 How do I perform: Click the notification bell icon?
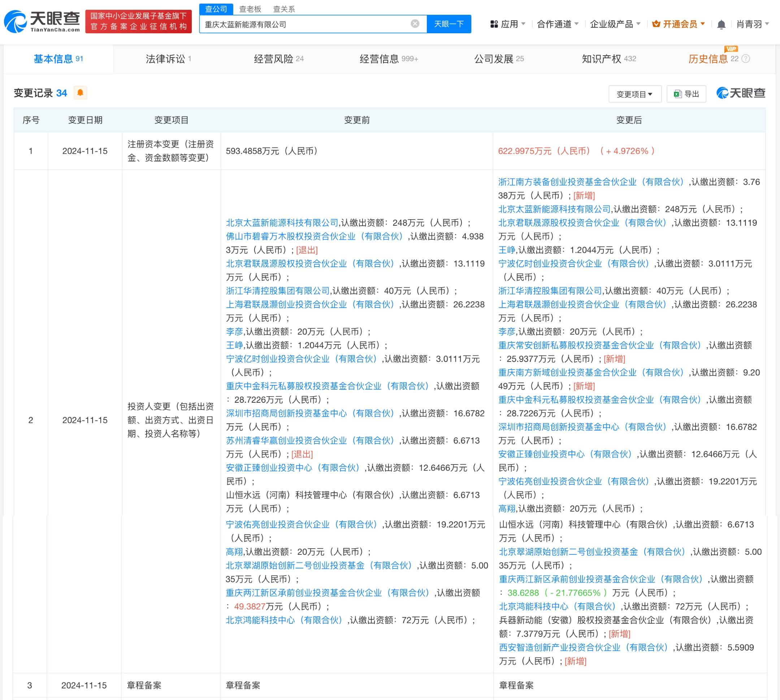721,25
